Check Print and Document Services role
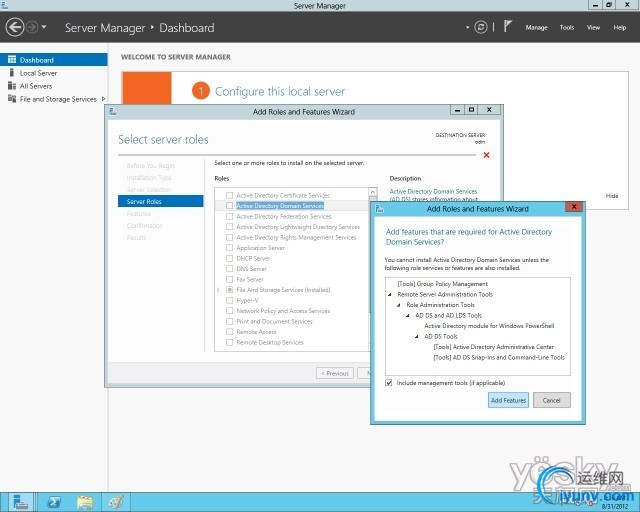 229,321
